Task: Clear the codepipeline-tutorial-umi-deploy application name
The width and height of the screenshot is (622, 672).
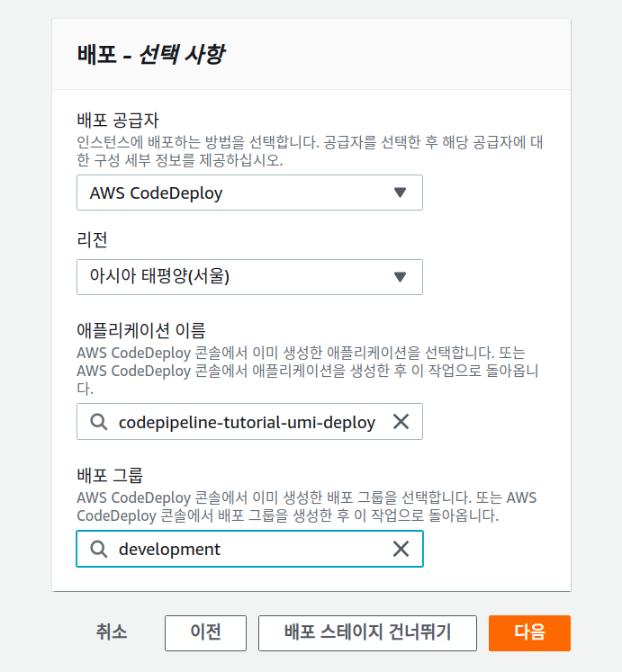Action: pos(401,422)
